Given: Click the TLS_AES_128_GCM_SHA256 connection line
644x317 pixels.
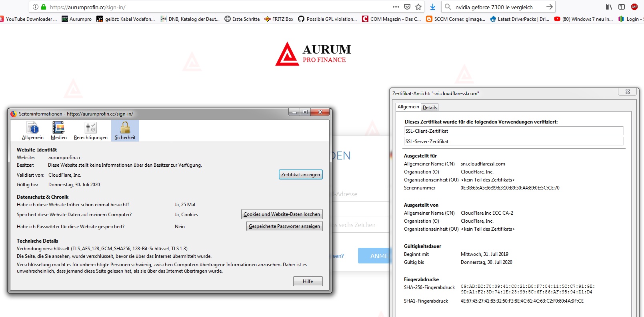Looking at the screenshot, I should 102,249.
